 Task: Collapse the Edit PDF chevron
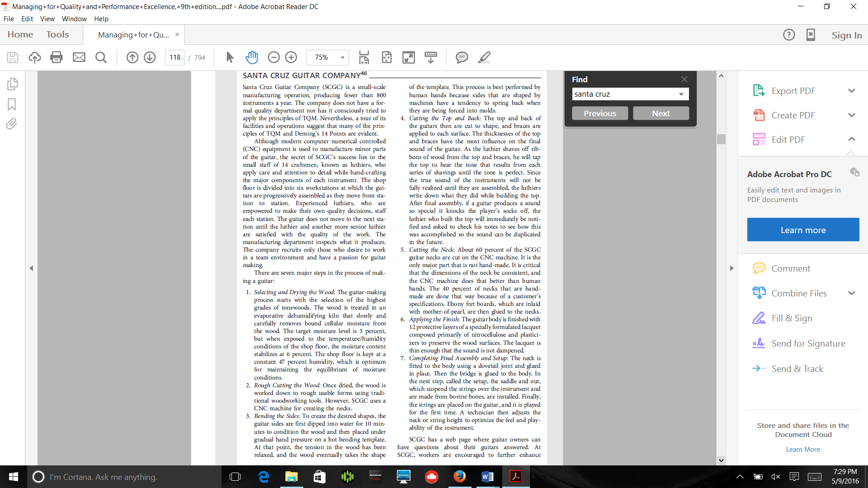852,139
